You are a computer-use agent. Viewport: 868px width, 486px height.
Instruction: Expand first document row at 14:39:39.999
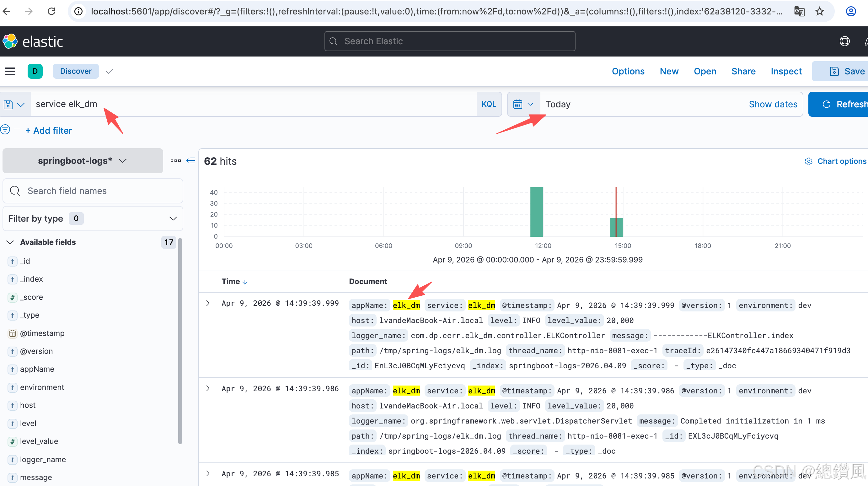(208, 303)
